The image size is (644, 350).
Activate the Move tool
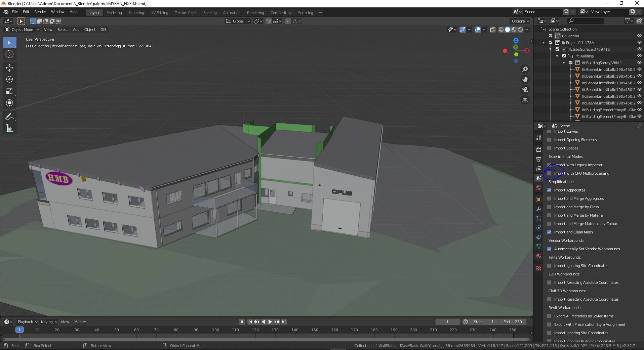pyautogui.click(x=9, y=68)
